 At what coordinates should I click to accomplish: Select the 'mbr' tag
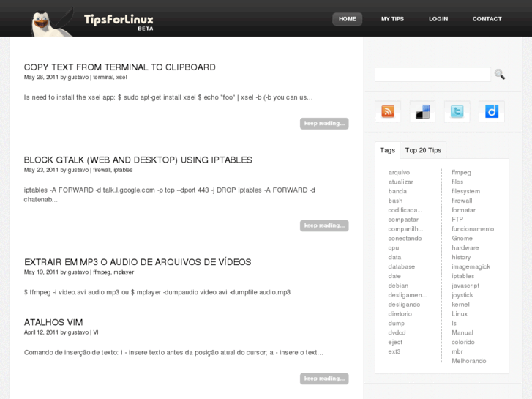point(457,351)
